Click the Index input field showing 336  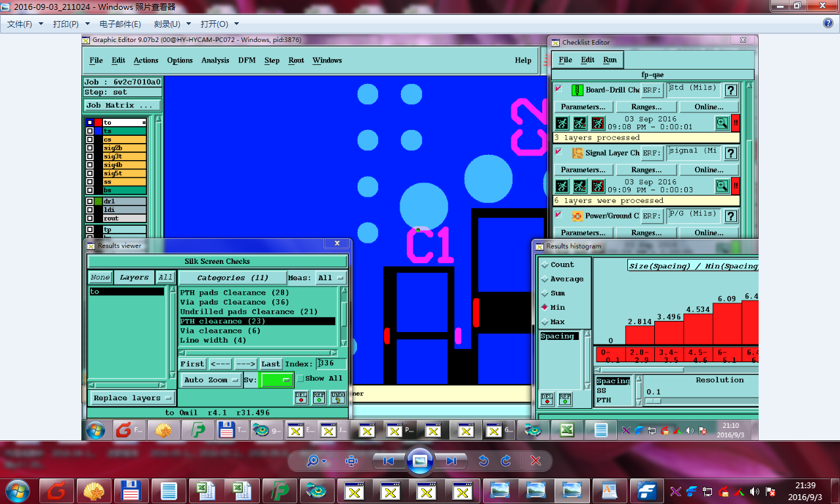(331, 364)
